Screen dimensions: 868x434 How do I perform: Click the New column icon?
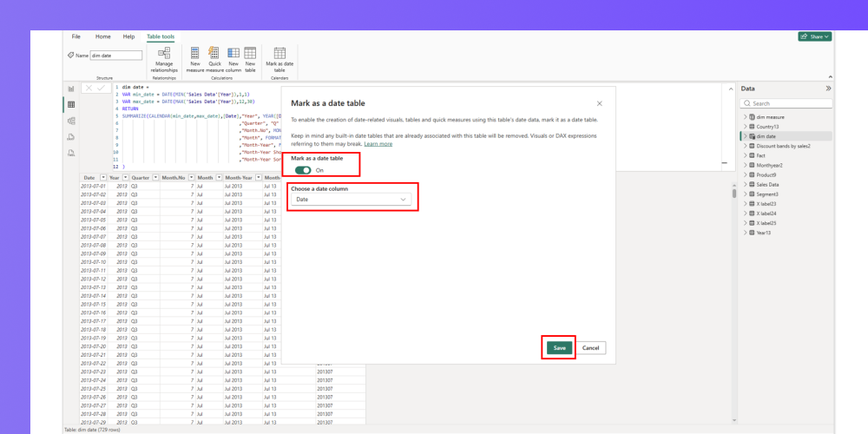pyautogui.click(x=233, y=53)
